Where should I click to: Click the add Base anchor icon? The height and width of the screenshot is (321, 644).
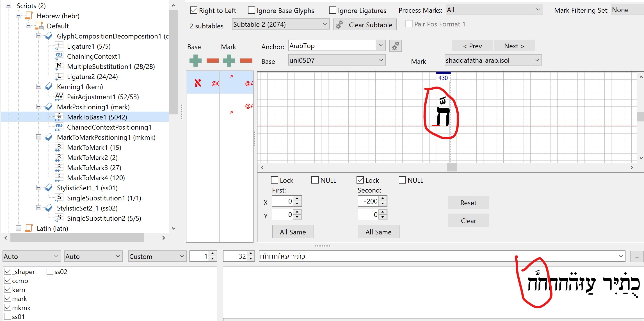(x=196, y=60)
